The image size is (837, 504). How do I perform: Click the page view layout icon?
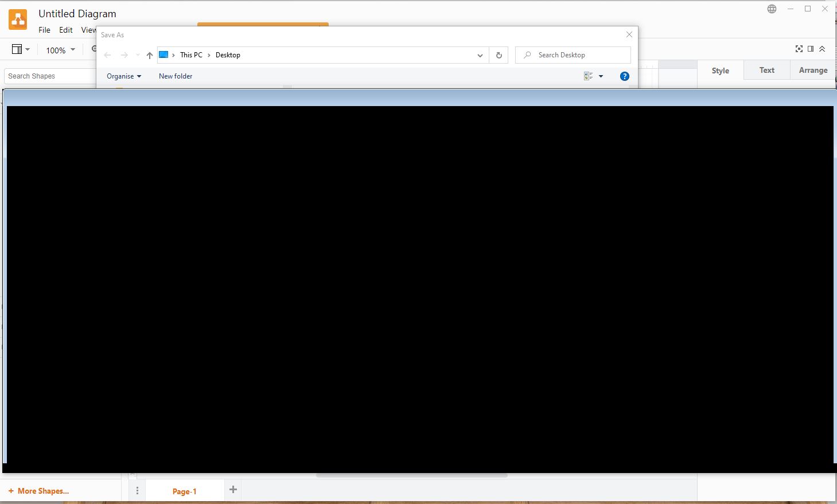click(x=17, y=49)
